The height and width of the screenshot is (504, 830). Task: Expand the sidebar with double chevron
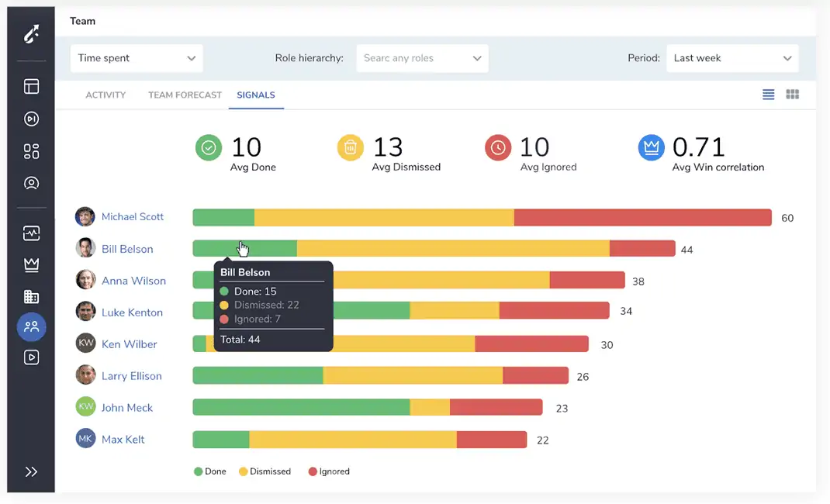tap(31, 471)
